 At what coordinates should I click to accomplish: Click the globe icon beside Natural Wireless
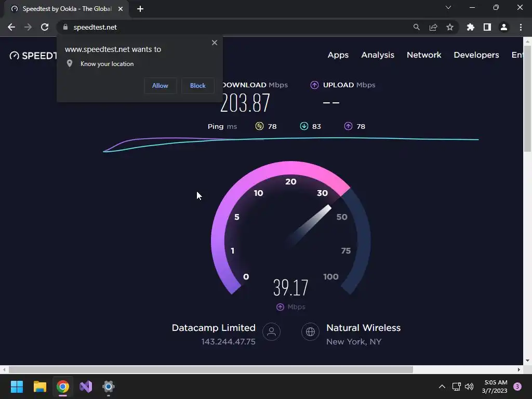pyautogui.click(x=311, y=331)
